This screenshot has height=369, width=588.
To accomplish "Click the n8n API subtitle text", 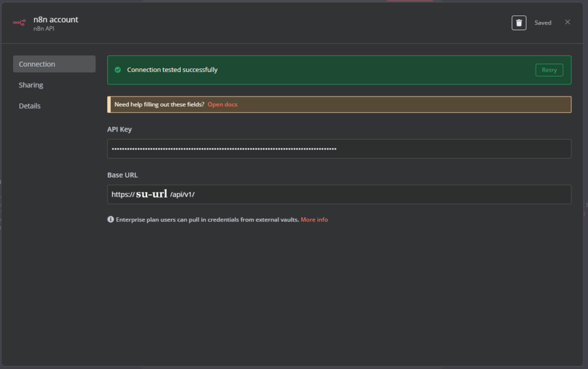I will coord(44,29).
